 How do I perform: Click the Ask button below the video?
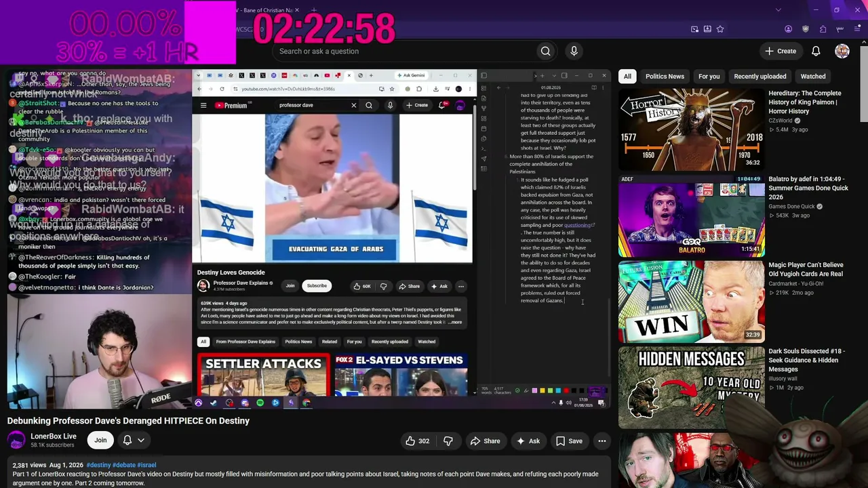pyautogui.click(x=528, y=441)
